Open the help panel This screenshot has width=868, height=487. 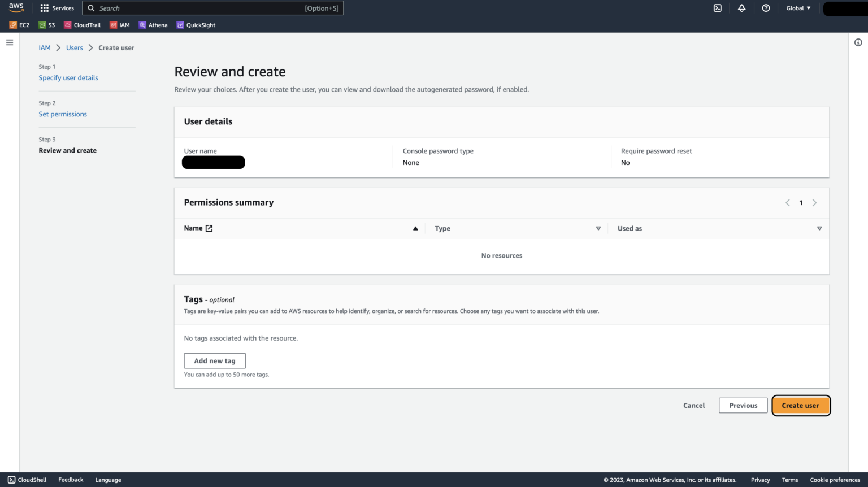[x=766, y=8]
